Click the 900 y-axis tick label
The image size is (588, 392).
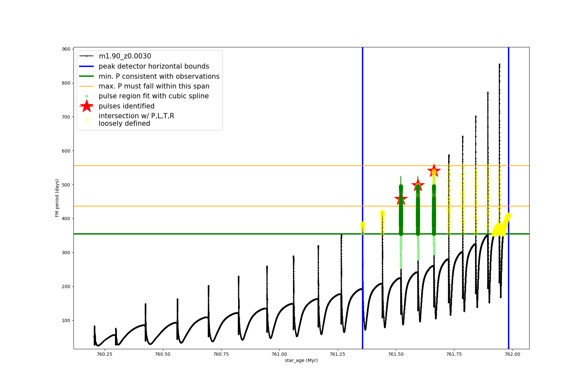66,49
